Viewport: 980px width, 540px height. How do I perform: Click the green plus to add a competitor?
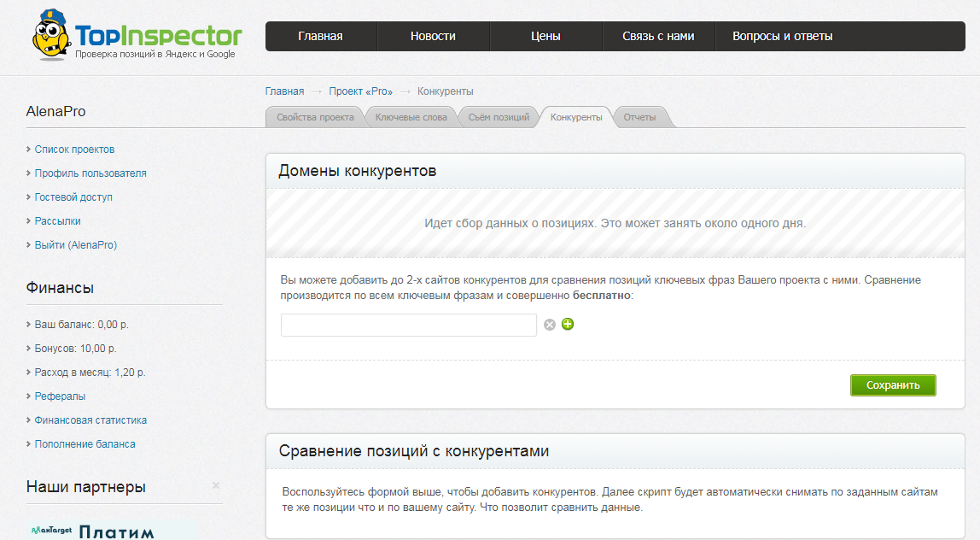568,325
